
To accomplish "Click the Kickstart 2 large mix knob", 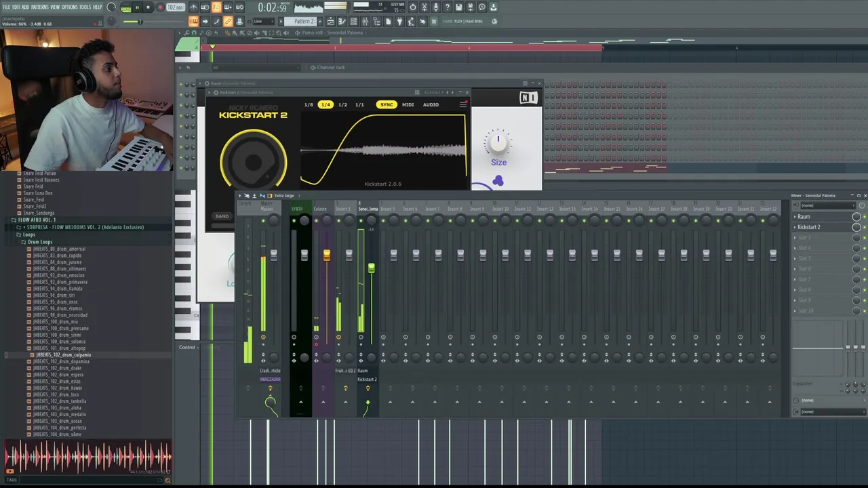I will 253,161.
